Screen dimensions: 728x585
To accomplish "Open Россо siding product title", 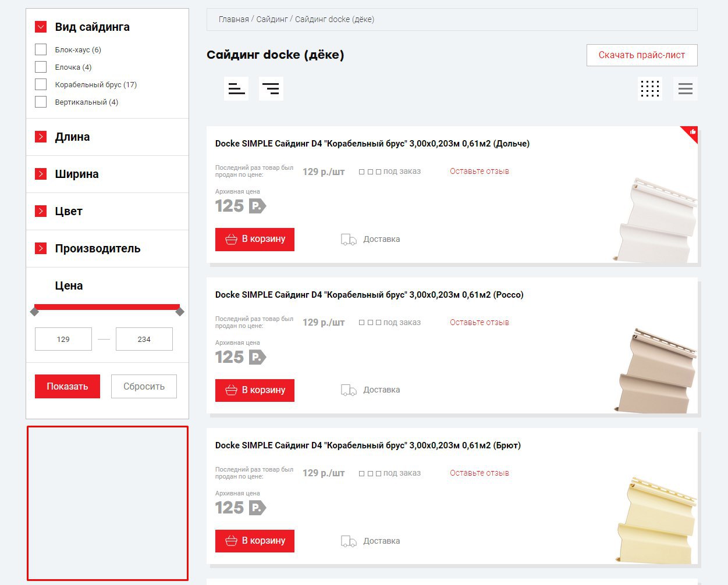I will (x=370, y=295).
